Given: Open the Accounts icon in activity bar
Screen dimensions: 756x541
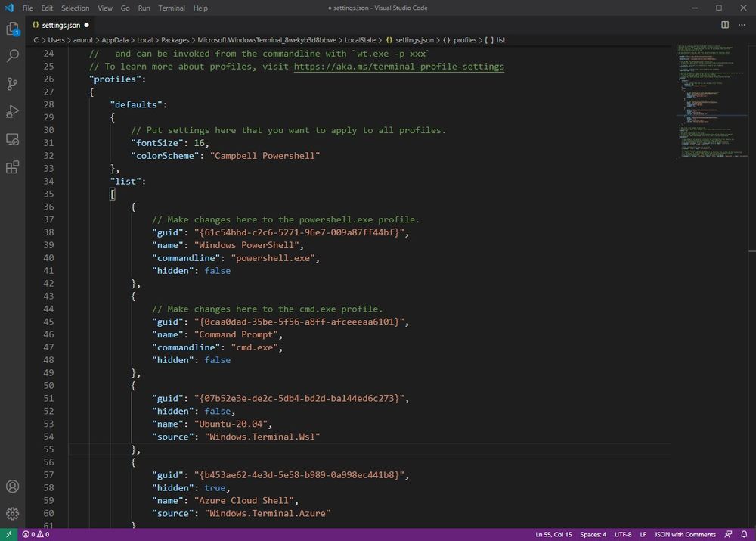Looking at the screenshot, I should (x=13, y=486).
